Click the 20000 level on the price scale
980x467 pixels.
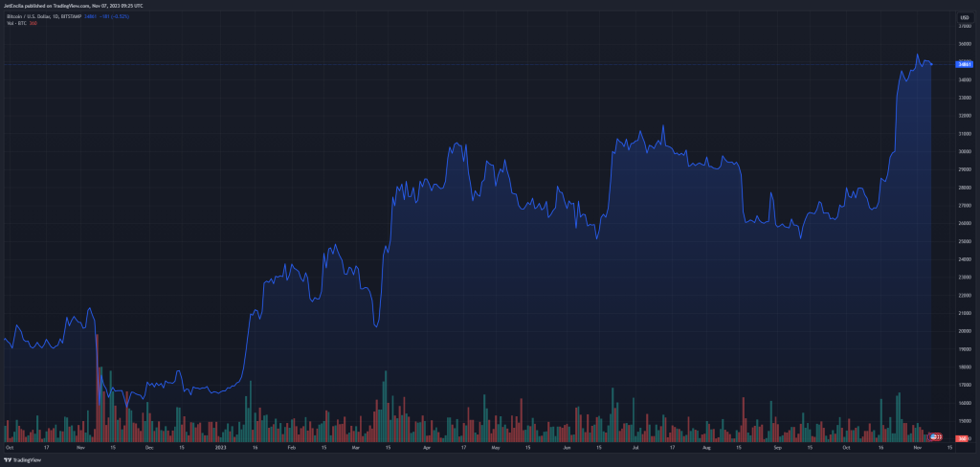[x=965, y=331]
